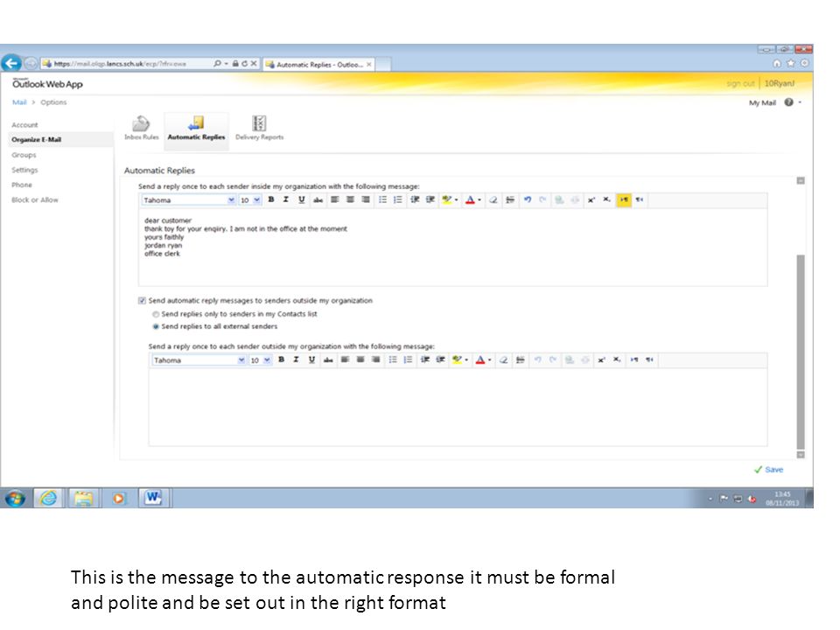Apply strikethrough in the inside-organization message toolbar
Image resolution: width=840 pixels, height=630 pixels.
318,199
